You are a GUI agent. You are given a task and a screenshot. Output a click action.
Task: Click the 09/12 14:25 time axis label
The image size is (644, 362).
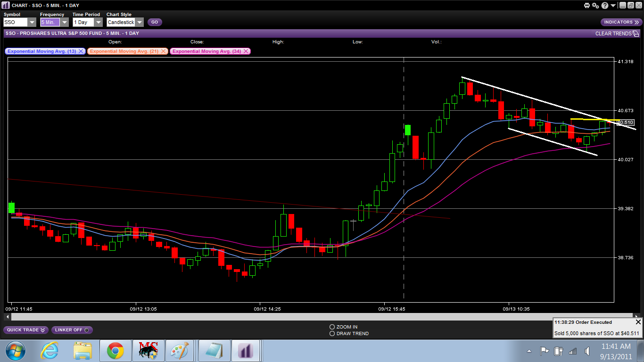[x=268, y=309]
